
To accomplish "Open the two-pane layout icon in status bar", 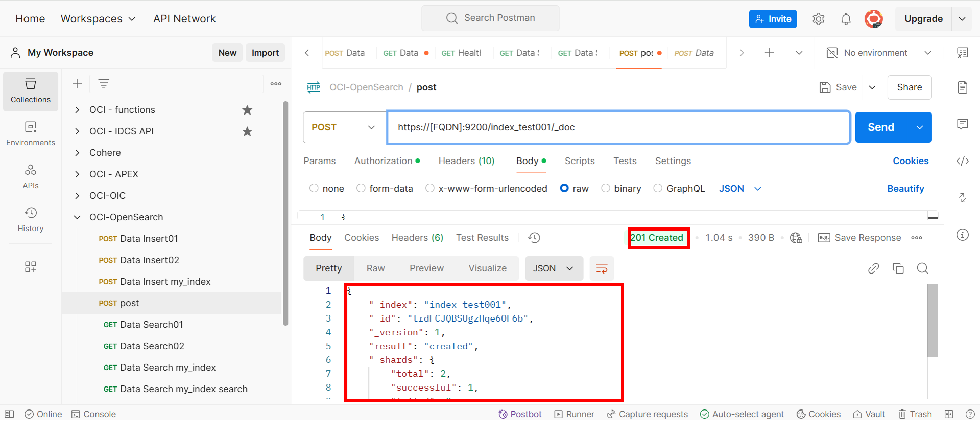I will 949,414.
